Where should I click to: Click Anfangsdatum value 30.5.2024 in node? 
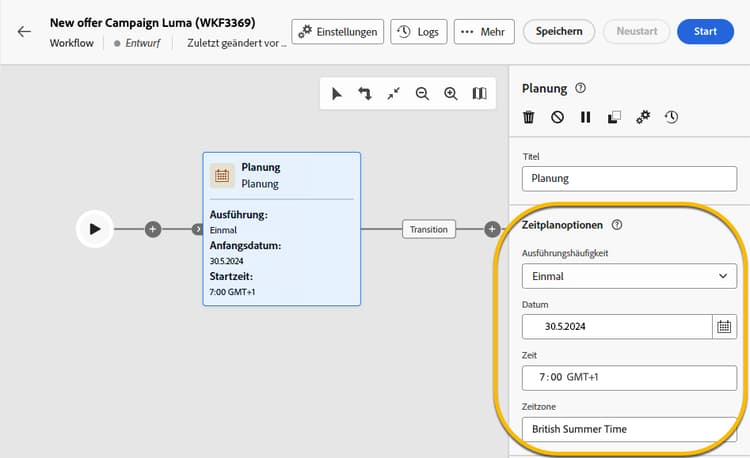coord(226,261)
